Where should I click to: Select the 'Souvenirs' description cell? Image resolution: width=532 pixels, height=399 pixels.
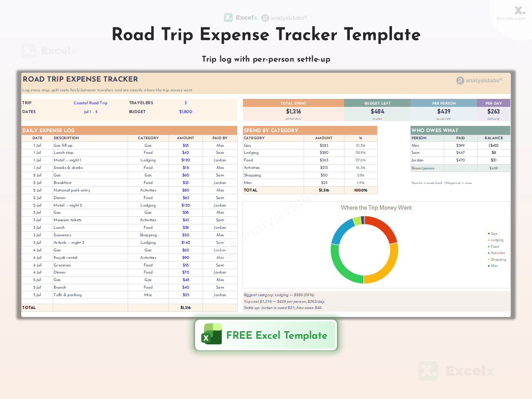point(90,235)
